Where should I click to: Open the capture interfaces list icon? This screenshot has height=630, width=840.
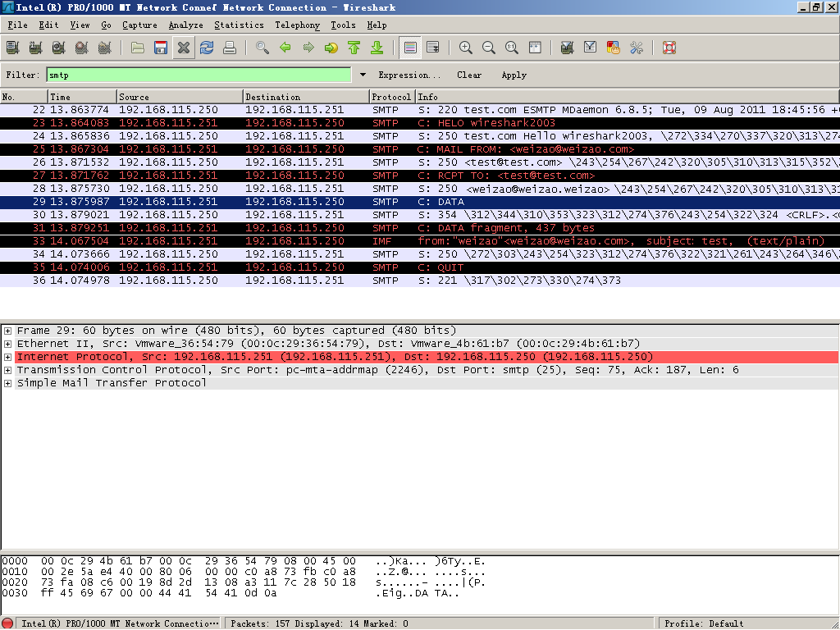coord(13,48)
